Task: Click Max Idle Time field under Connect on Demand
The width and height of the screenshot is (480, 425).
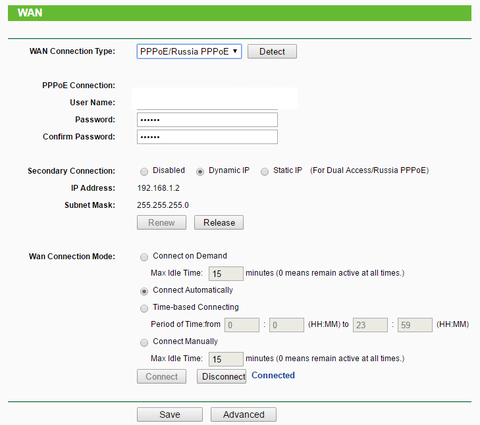Action: click(226, 274)
